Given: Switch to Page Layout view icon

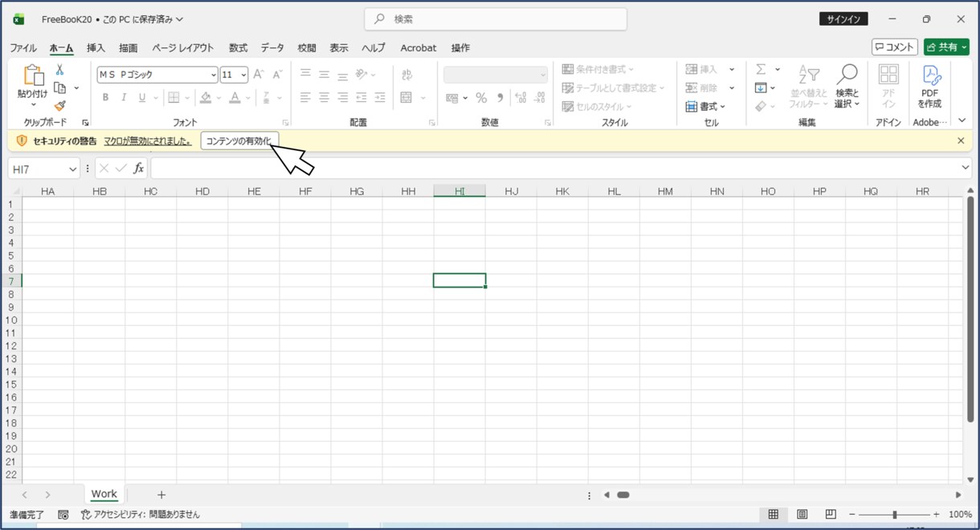Looking at the screenshot, I should coord(802,514).
